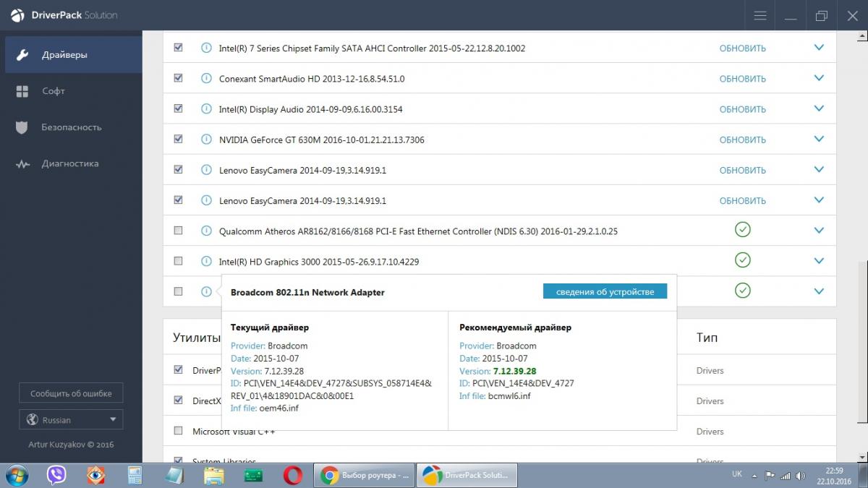Check Qualcomm Atheros Ethernet Controller driver
The image size is (868, 488).
click(178, 231)
